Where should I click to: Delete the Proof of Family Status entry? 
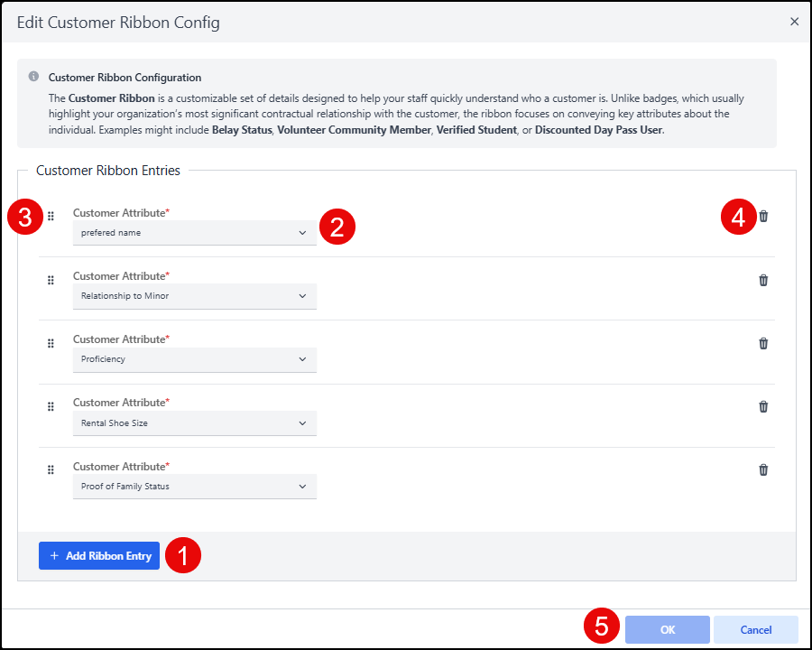coord(763,469)
